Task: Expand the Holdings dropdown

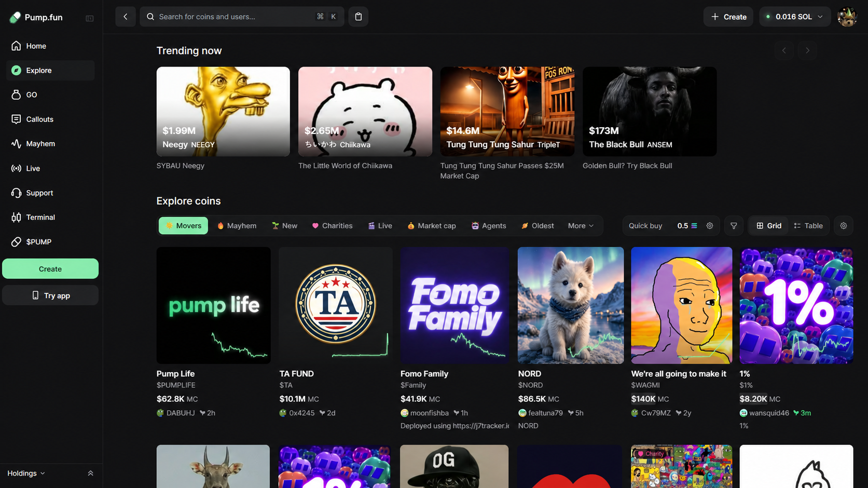Action: pos(26,473)
